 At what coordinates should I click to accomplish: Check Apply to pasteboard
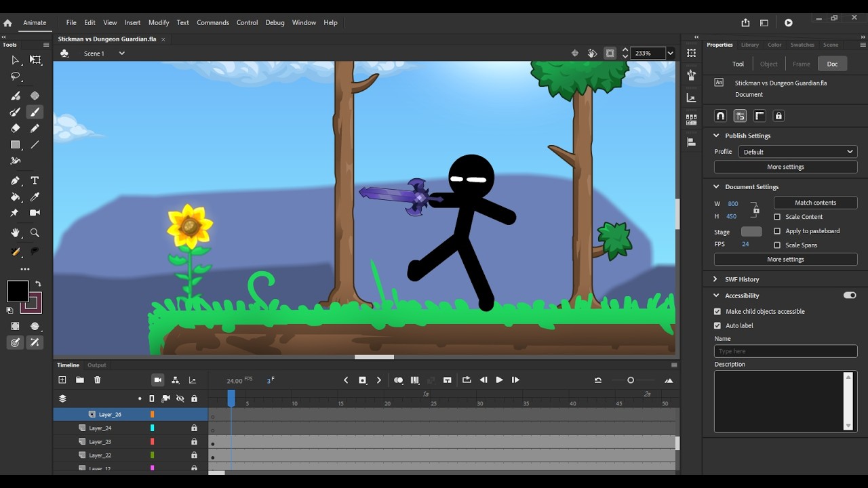(x=777, y=231)
